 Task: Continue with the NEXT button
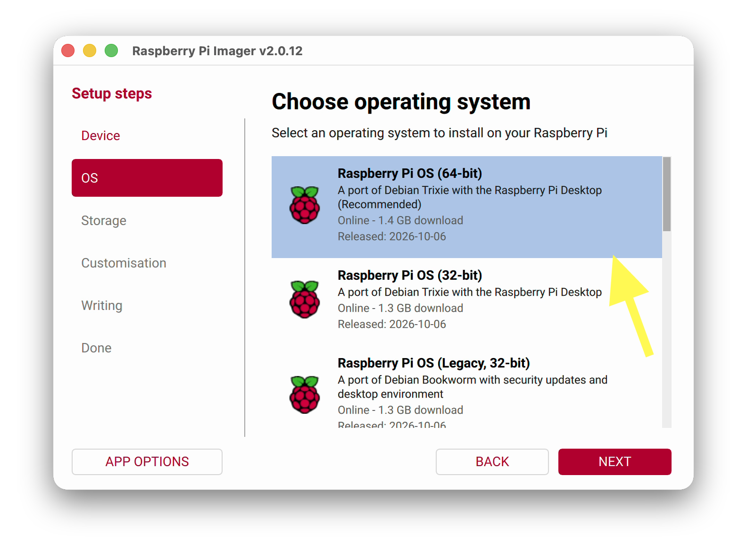(x=614, y=461)
